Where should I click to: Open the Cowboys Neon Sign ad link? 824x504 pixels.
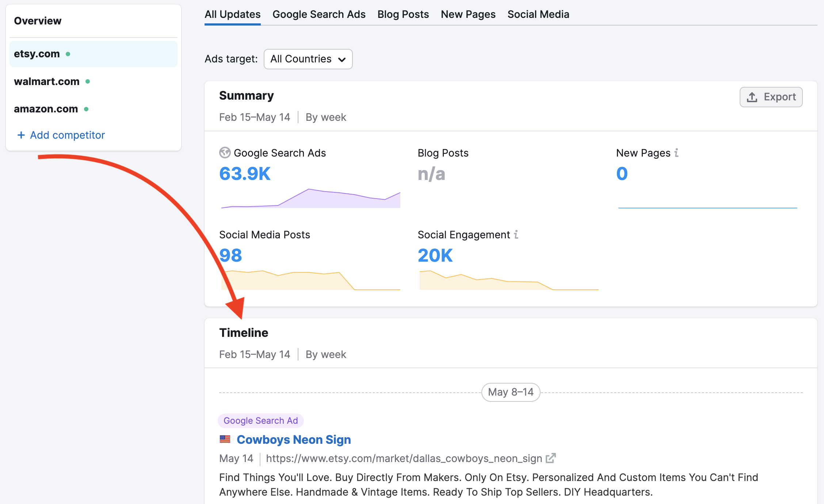[294, 439]
